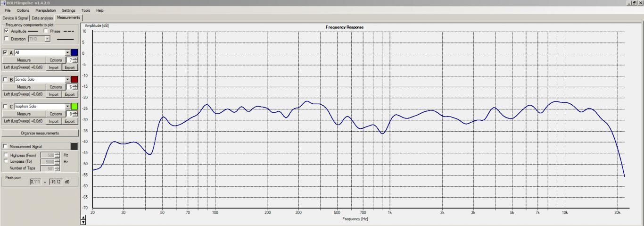
Task: Enable the Measurement Signal checkbox
Action: point(5,147)
